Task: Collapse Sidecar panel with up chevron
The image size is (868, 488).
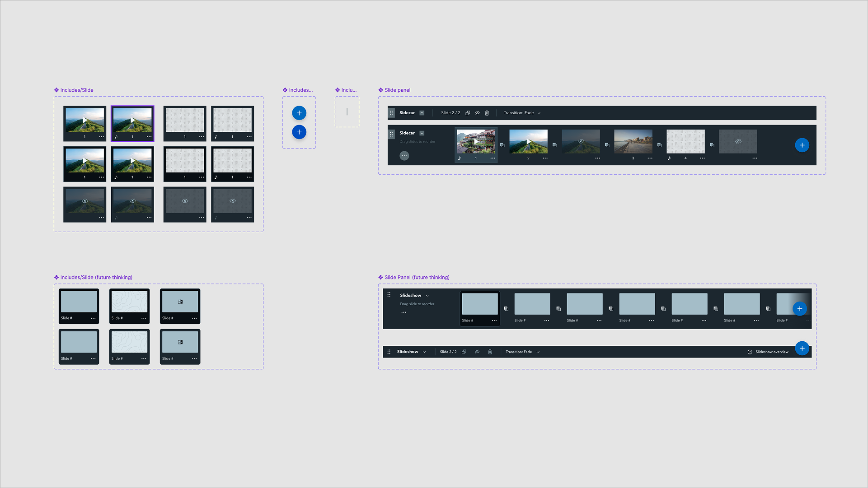Action: (422, 113)
